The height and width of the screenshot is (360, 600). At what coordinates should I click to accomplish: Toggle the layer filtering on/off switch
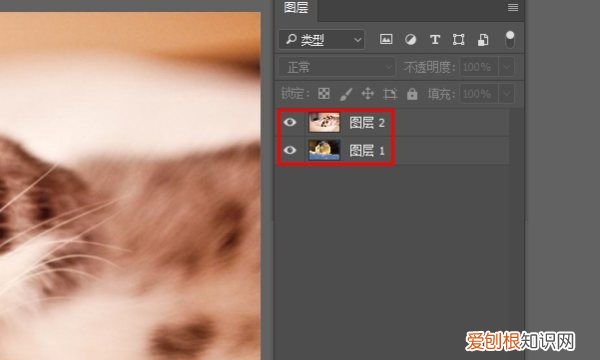[x=510, y=39]
